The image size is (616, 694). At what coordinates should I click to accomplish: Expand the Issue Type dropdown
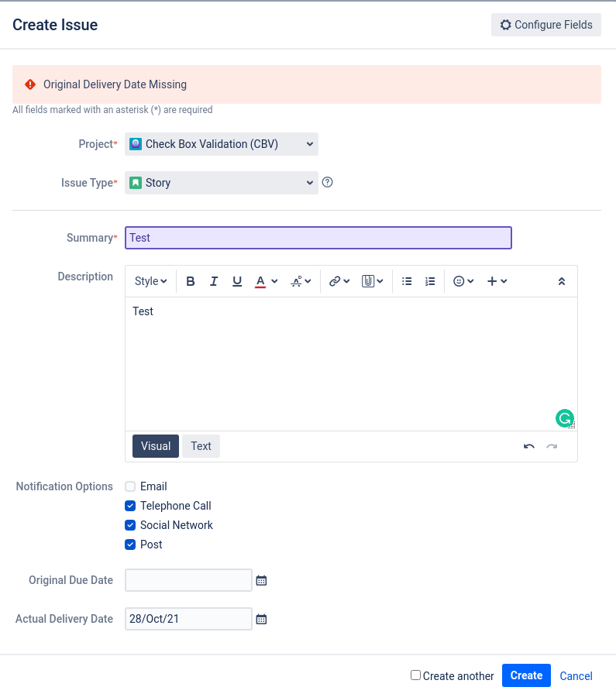pyautogui.click(x=222, y=183)
